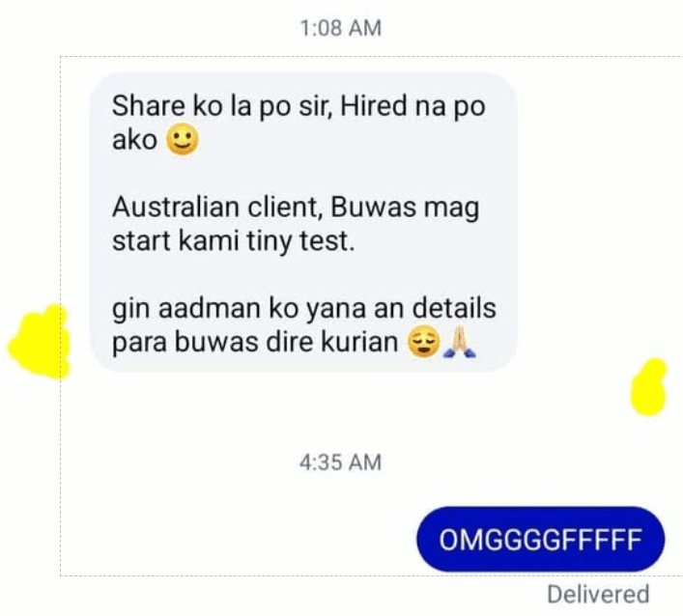Click the relieved face emoji
Screen dimensions: 683x616
424,342
